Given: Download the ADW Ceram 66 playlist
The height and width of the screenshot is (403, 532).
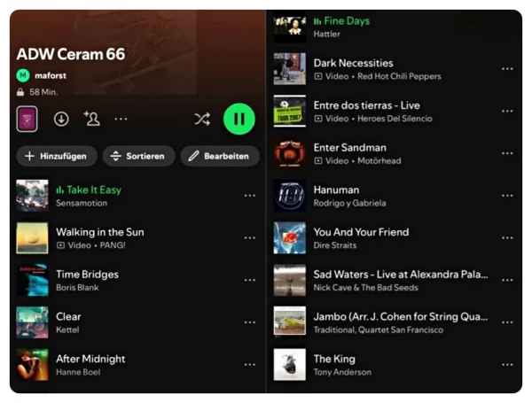Looking at the screenshot, I should (61, 119).
